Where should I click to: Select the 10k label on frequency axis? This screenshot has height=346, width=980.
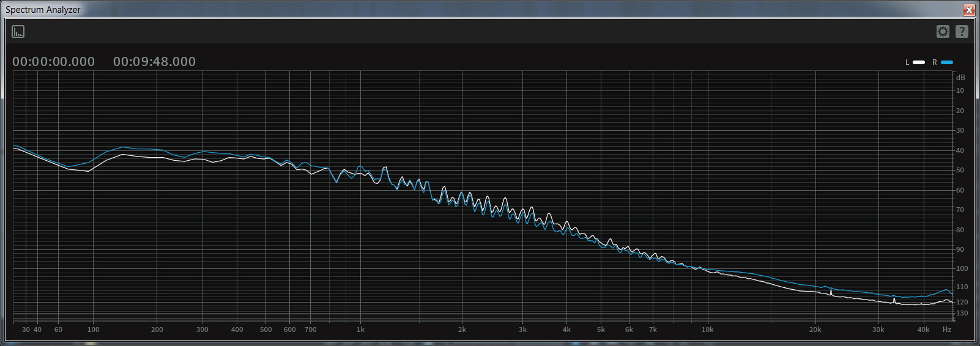(707, 329)
